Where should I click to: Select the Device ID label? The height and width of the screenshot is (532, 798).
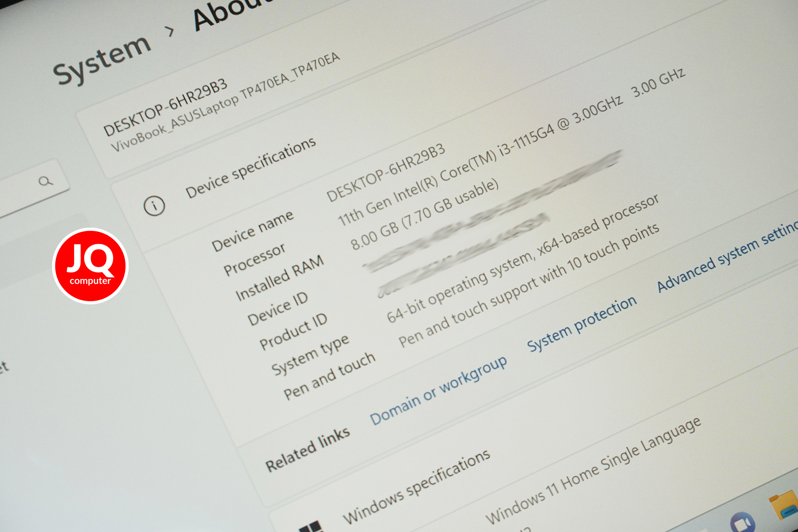click(x=278, y=308)
